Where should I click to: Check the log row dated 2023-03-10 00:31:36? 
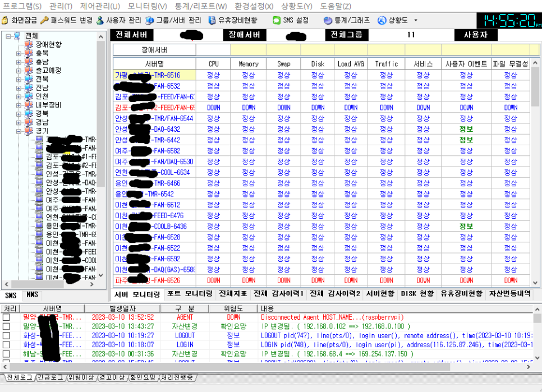click(6, 354)
